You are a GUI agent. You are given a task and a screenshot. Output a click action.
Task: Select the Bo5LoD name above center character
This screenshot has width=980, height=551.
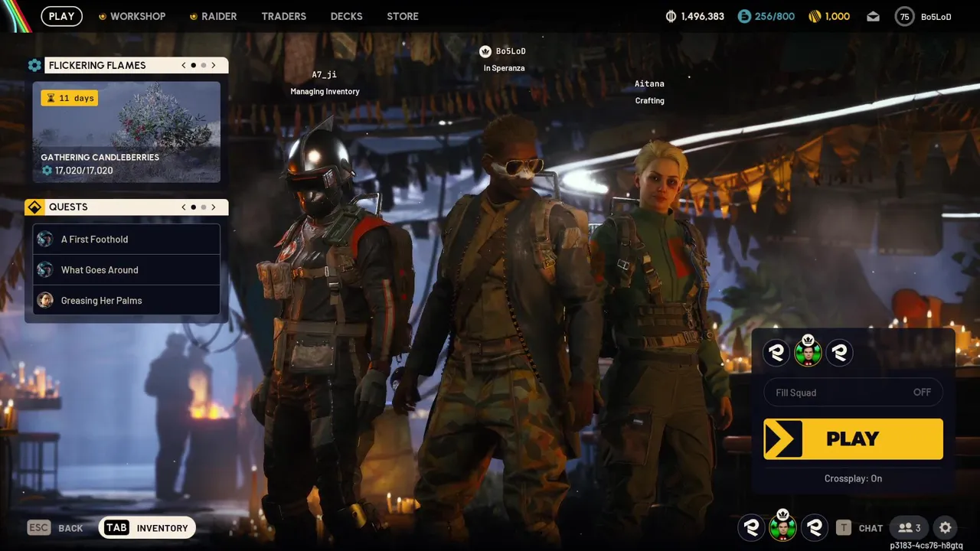(511, 51)
